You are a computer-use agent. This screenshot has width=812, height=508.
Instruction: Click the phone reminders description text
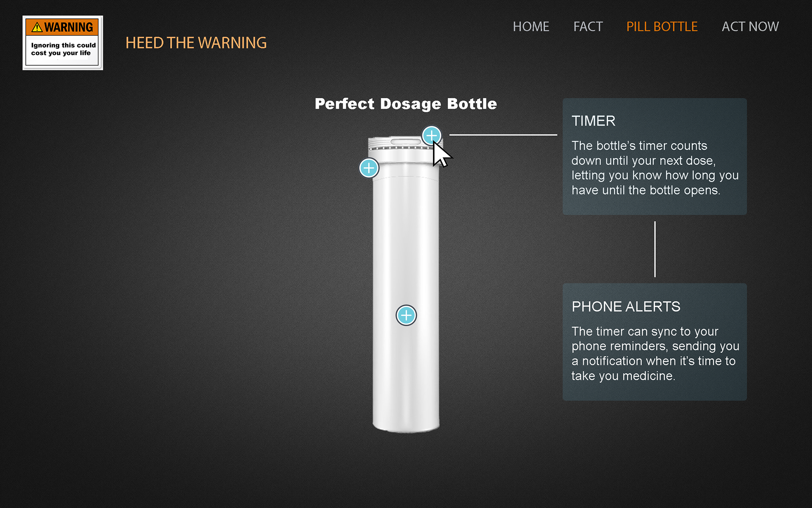coord(655,353)
